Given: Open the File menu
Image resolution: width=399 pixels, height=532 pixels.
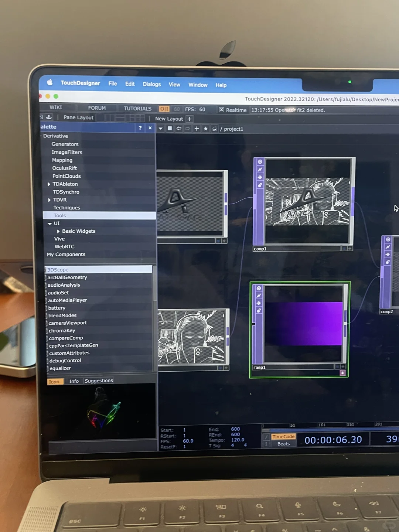Looking at the screenshot, I should coord(113,84).
